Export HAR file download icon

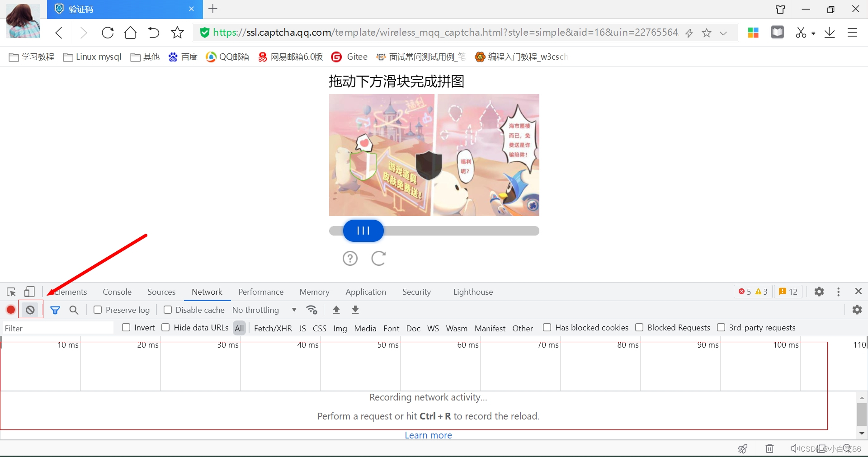pos(355,310)
